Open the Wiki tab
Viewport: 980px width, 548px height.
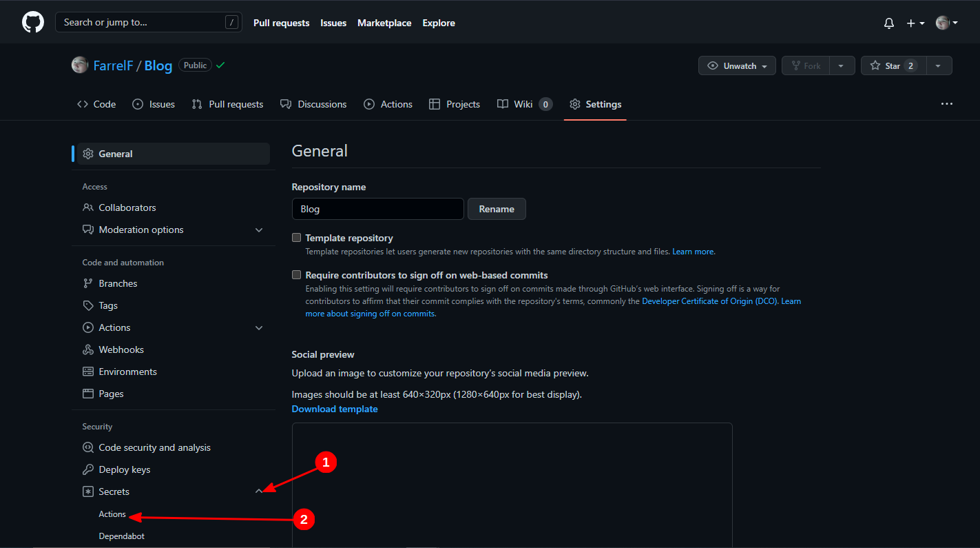tap(525, 104)
